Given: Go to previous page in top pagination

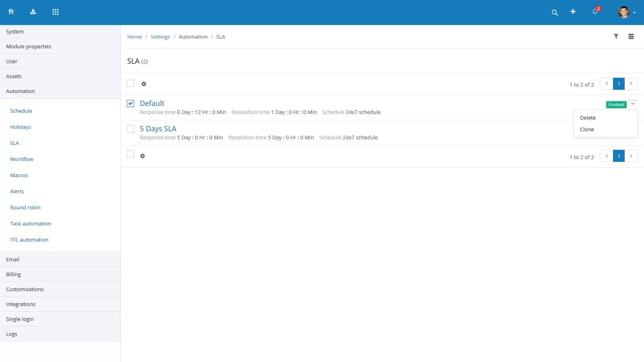Looking at the screenshot, I should [x=607, y=84].
